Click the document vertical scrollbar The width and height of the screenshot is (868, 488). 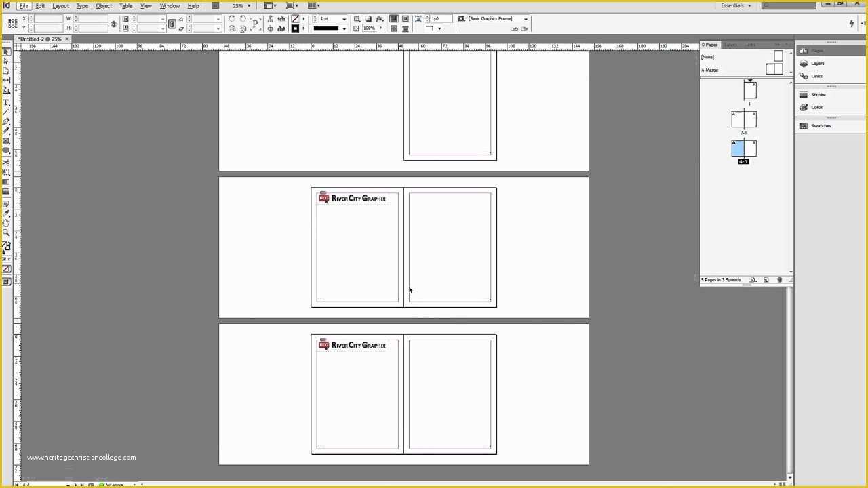(790, 380)
